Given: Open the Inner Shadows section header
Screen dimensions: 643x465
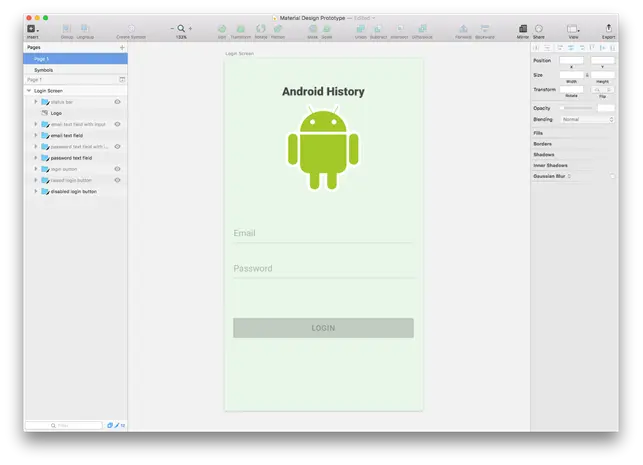Looking at the screenshot, I should [x=550, y=165].
